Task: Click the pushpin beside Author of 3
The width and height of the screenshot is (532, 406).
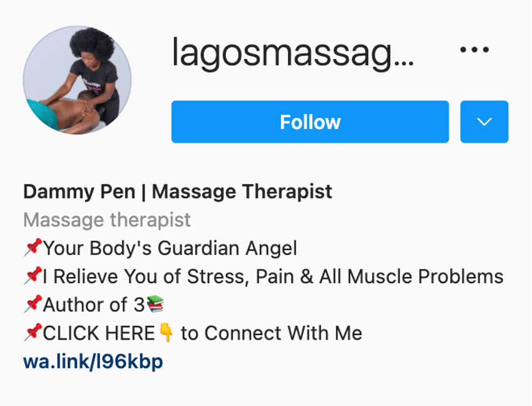Action: pos(33,304)
